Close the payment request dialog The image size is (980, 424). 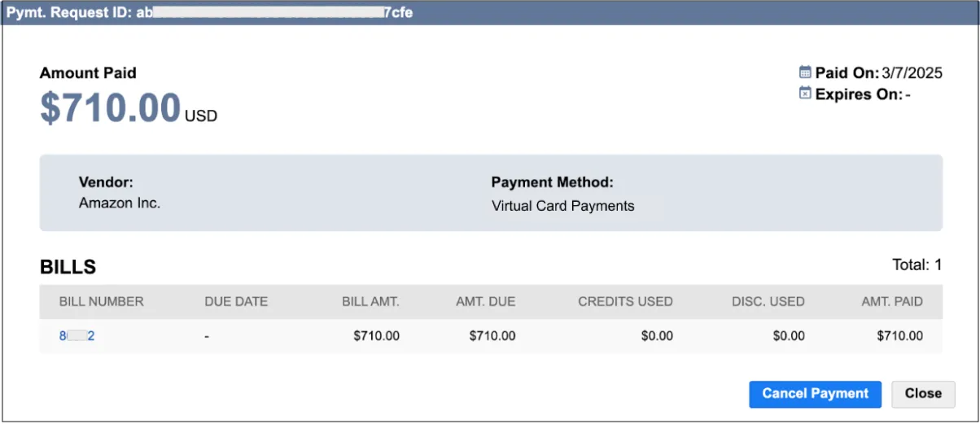923,394
